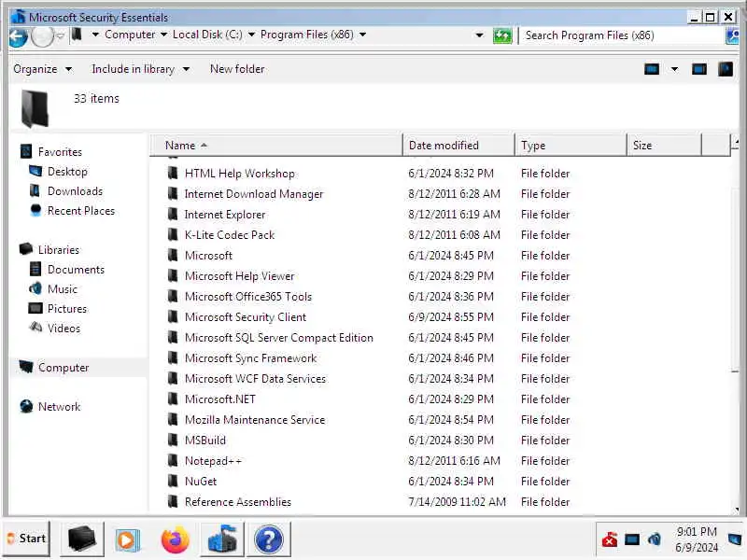Click the Change your view icon
Image resolution: width=747 pixels, height=560 pixels.
[x=652, y=69]
